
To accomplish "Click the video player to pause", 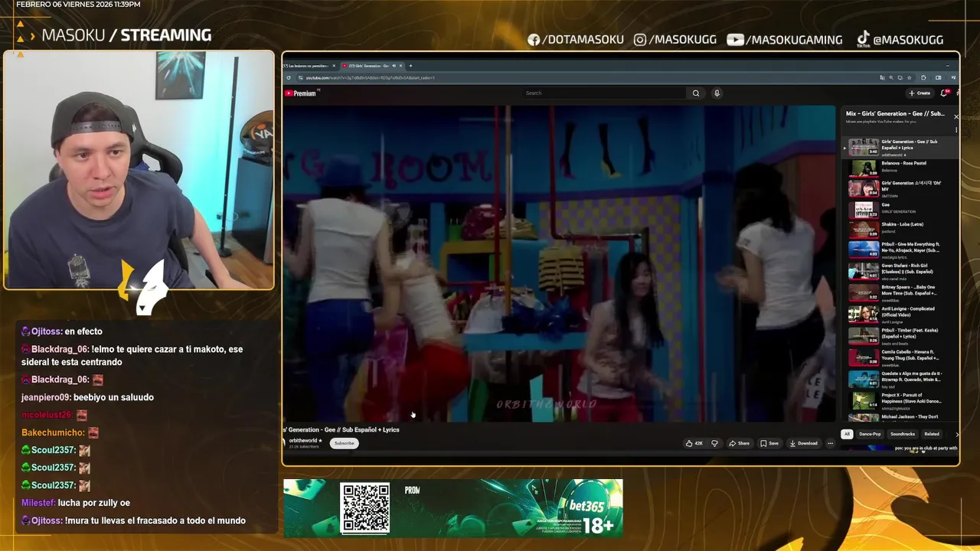I will pos(559,264).
